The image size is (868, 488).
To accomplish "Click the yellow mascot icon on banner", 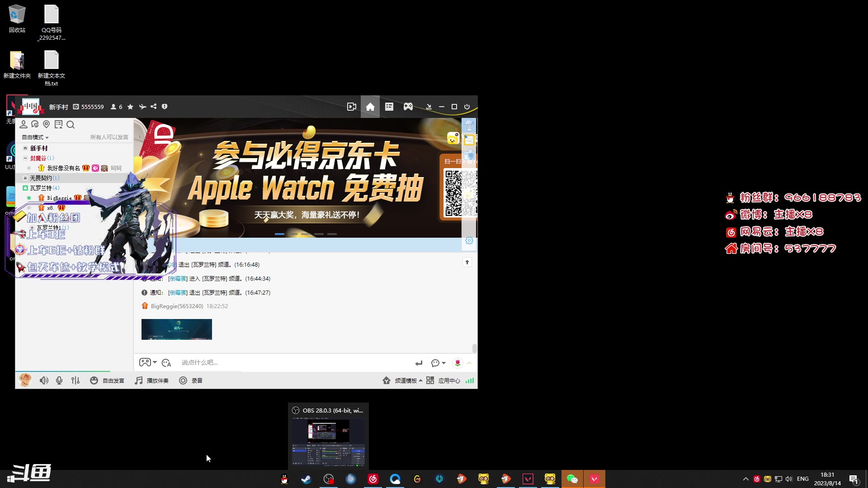I will (453, 138).
